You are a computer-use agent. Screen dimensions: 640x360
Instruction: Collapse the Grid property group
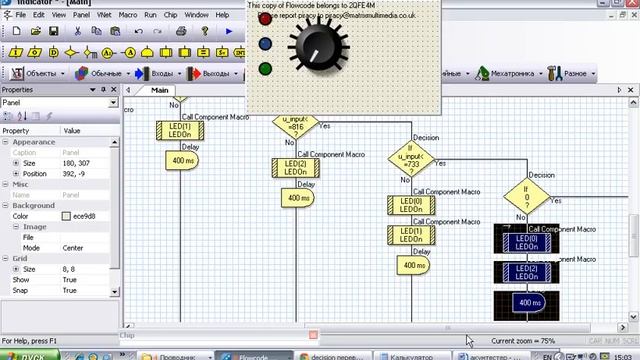(x=5, y=258)
